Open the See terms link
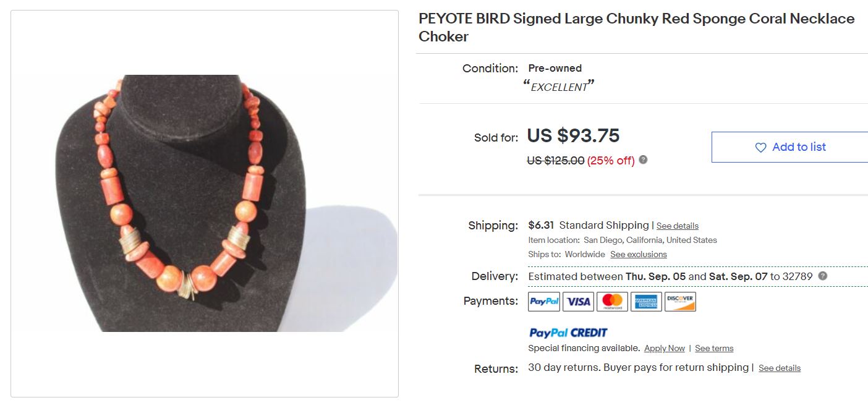The width and height of the screenshot is (868, 408). 714,349
